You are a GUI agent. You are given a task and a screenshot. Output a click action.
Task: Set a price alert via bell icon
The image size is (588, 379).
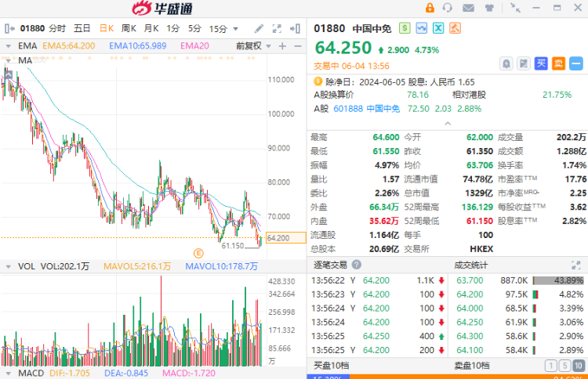pos(506,63)
